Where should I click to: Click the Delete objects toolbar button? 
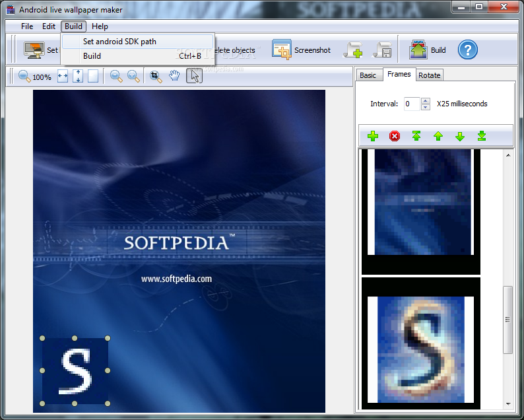(234, 50)
